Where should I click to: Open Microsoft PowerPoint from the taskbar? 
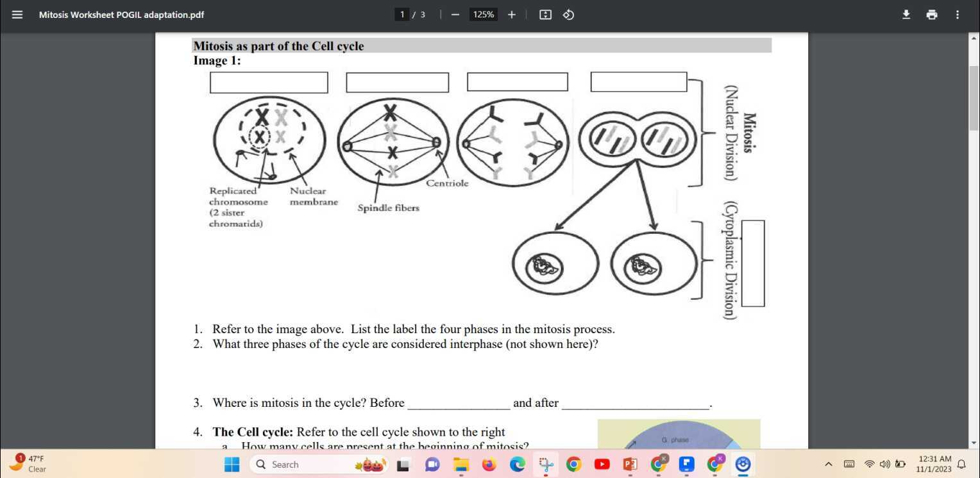pos(629,464)
